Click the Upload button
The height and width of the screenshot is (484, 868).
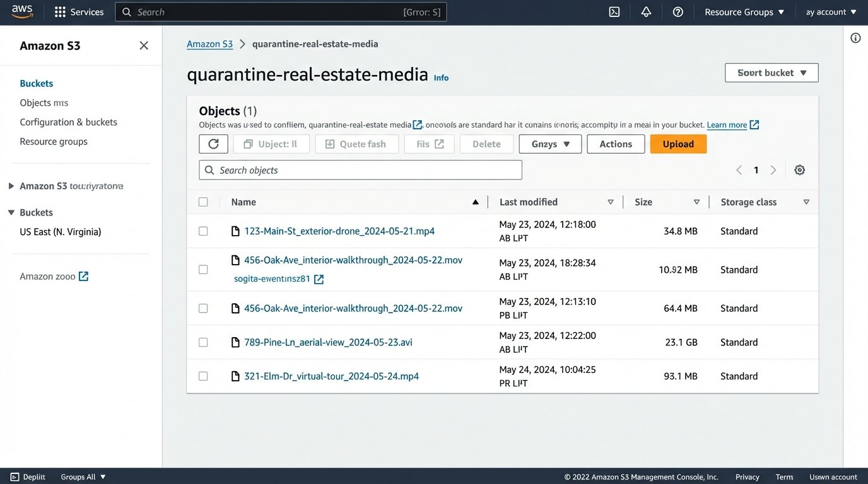coord(678,144)
